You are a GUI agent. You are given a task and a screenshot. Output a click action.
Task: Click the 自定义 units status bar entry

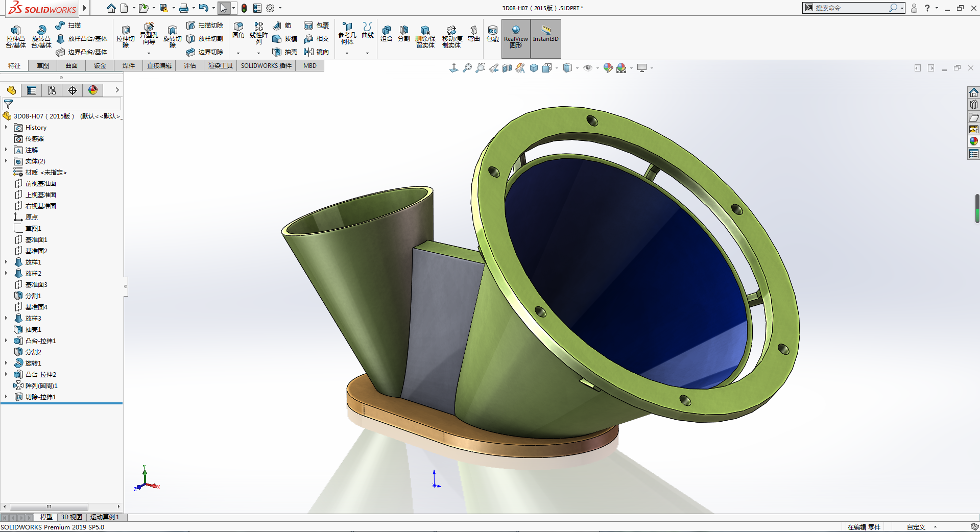click(x=916, y=527)
